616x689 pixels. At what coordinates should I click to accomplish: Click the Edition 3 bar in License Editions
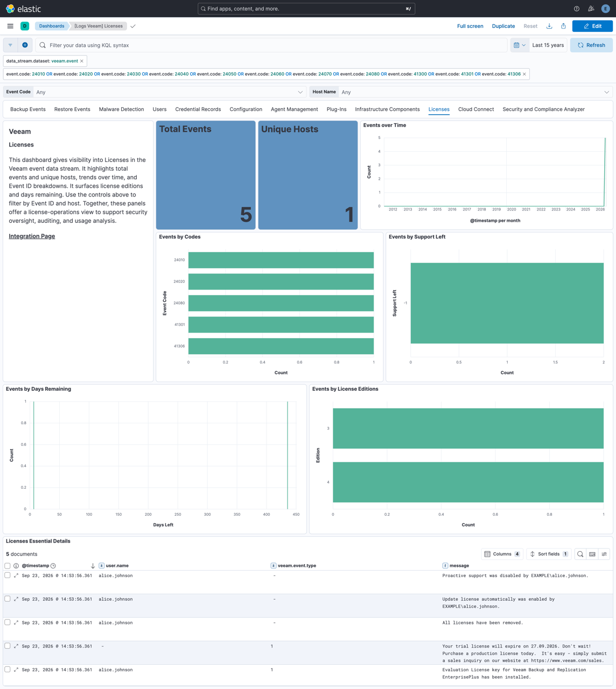point(468,428)
